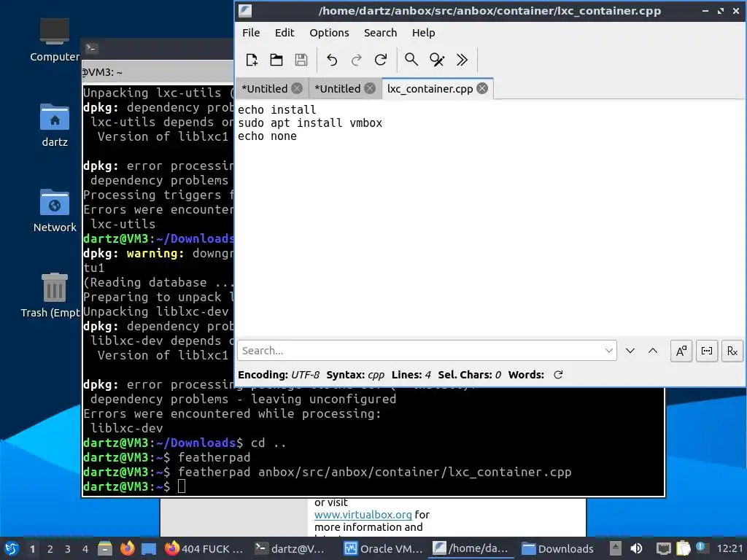This screenshot has width=747, height=560.
Task: Open the File menu
Action: 251,32
